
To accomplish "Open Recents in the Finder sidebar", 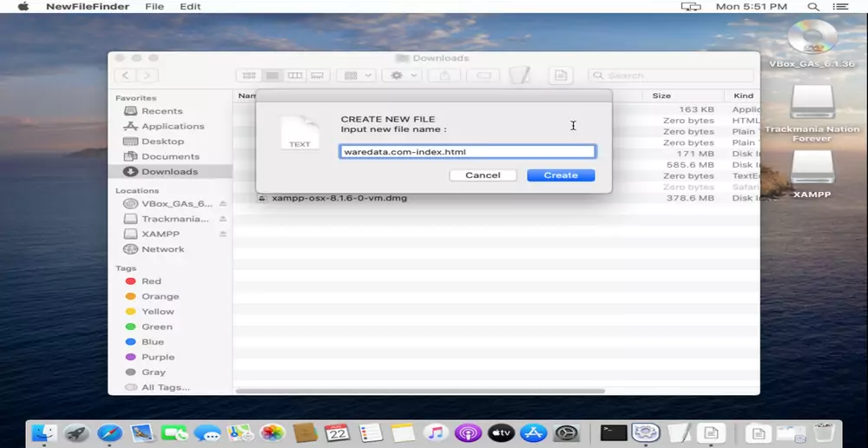I will (x=161, y=111).
